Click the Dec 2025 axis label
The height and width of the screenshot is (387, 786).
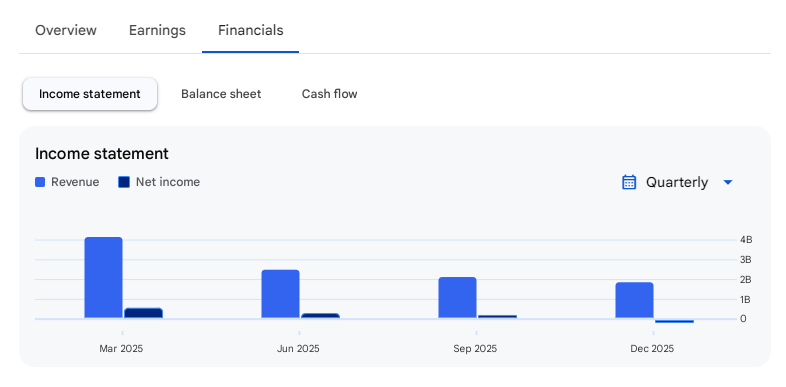[x=652, y=349]
